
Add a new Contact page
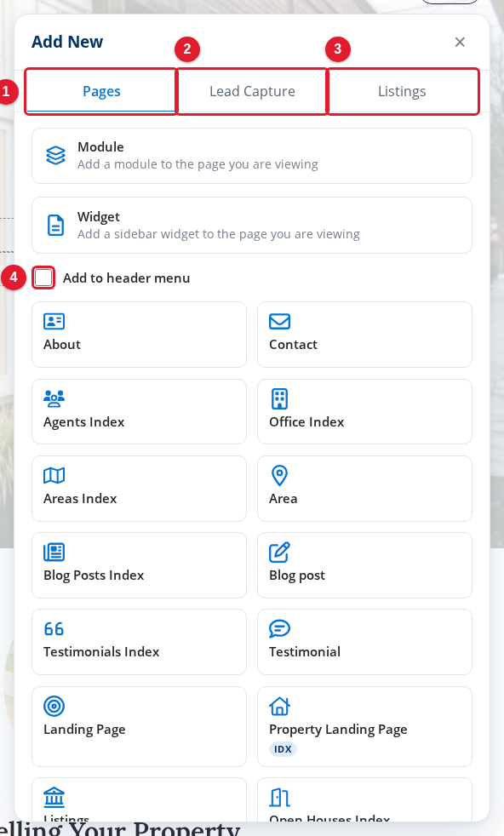click(x=364, y=335)
